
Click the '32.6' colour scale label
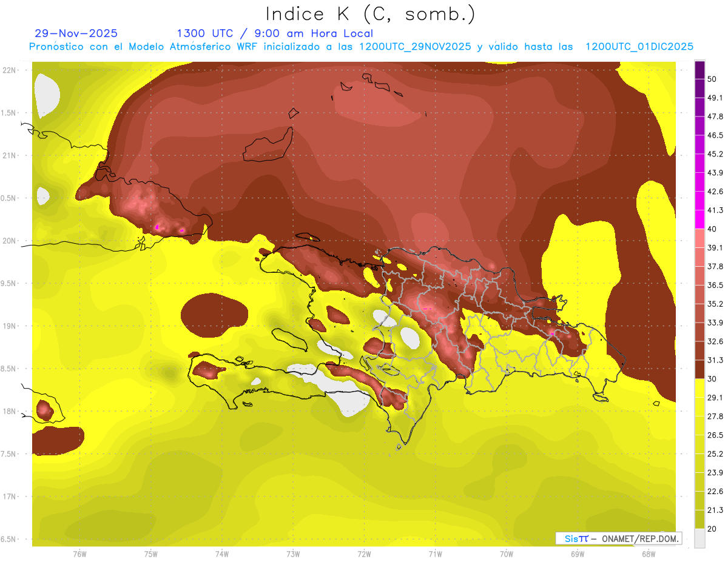click(x=715, y=341)
